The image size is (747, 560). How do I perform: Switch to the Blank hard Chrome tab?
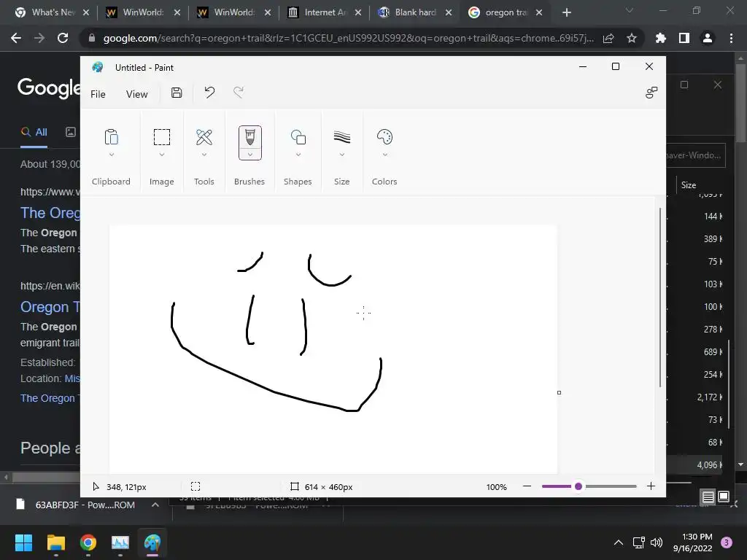pyautogui.click(x=414, y=12)
